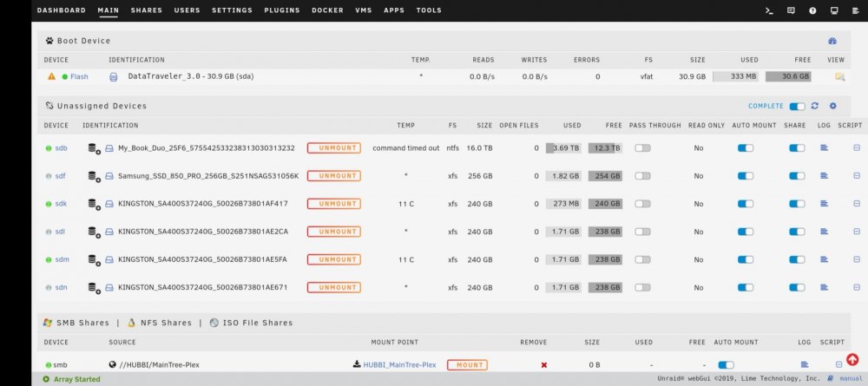Viewport: 868px width, 386px height.
Task: Unmount the KINGSTON drive ending AF417
Action: (x=334, y=204)
